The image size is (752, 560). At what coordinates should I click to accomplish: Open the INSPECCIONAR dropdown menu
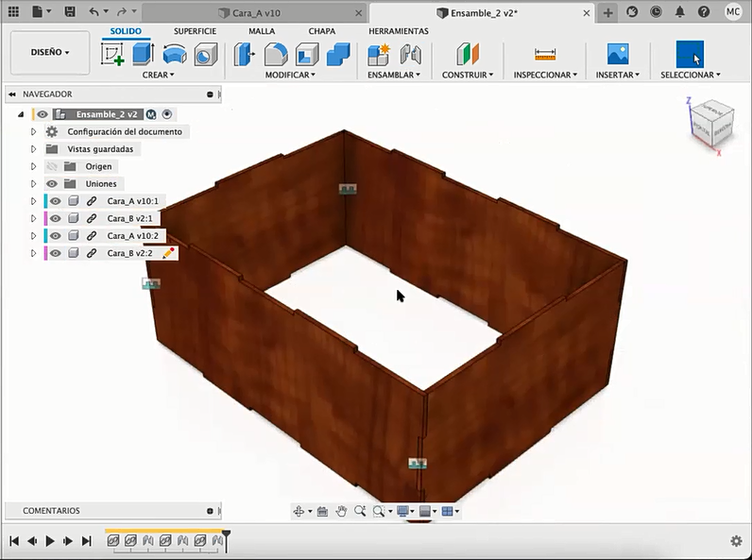pyautogui.click(x=545, y=75)
